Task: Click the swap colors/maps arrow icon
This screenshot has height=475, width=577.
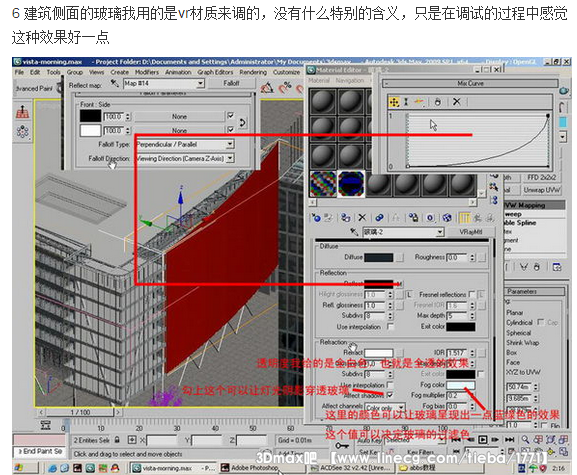Action: (242, 123)
